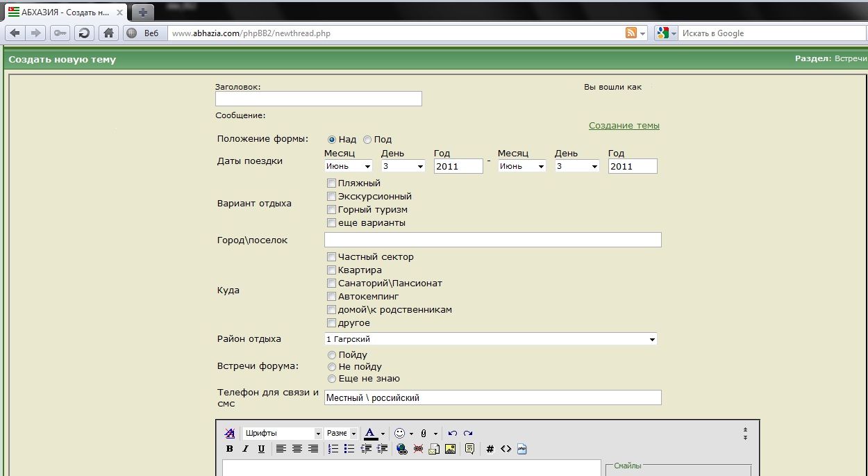Screen dimensions: 868x476
Task: Insert an email link
Action: tap(434, 449)
